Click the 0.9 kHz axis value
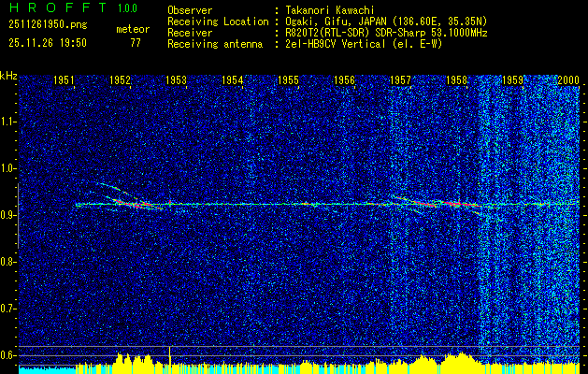This screenshot has width=588, height=374. tap(8, 215)
